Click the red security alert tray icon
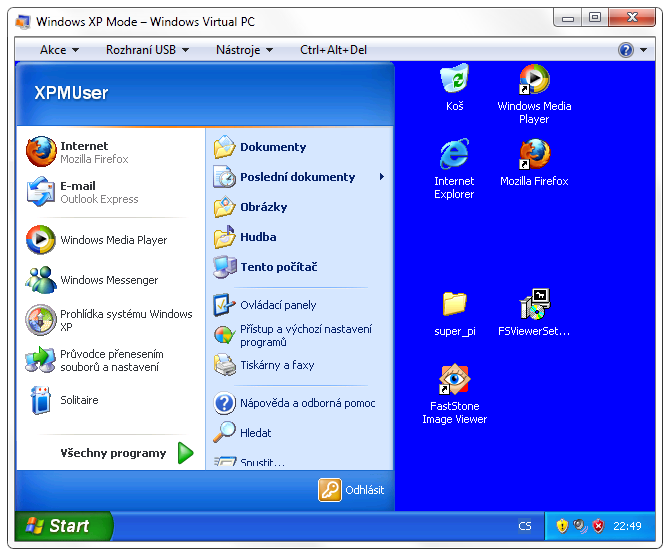 [x=599, y=526]
